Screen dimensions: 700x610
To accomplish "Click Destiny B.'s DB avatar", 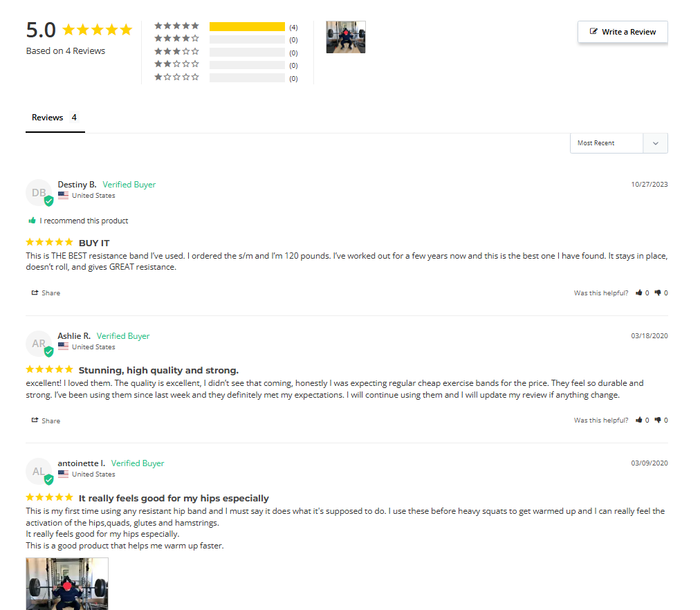I will click(x=39, y=192).
